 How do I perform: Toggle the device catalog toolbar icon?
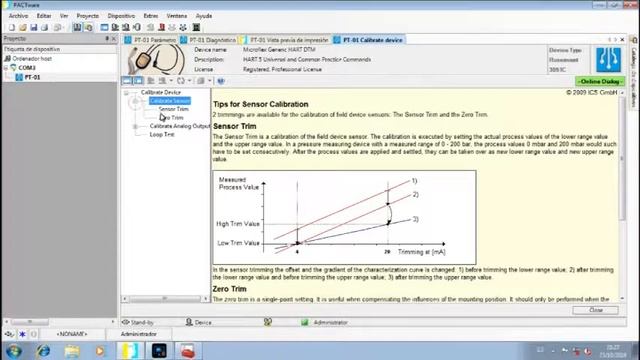click(88, 27)
